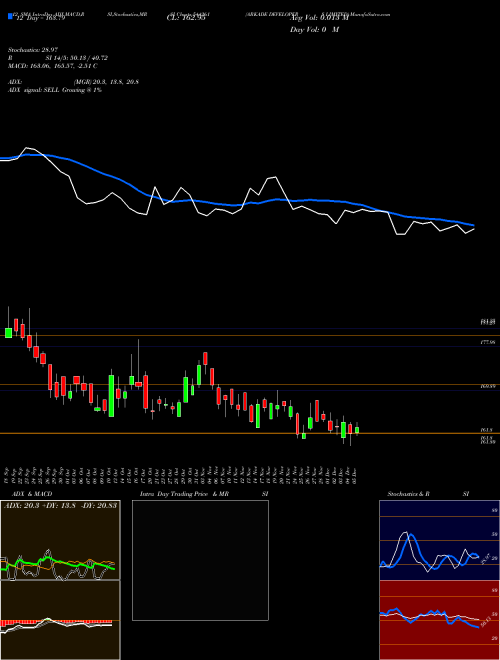The image size is (500, 660).
Task: Open the Stochastics mini chart with navy background
Action: pos(439,540)
